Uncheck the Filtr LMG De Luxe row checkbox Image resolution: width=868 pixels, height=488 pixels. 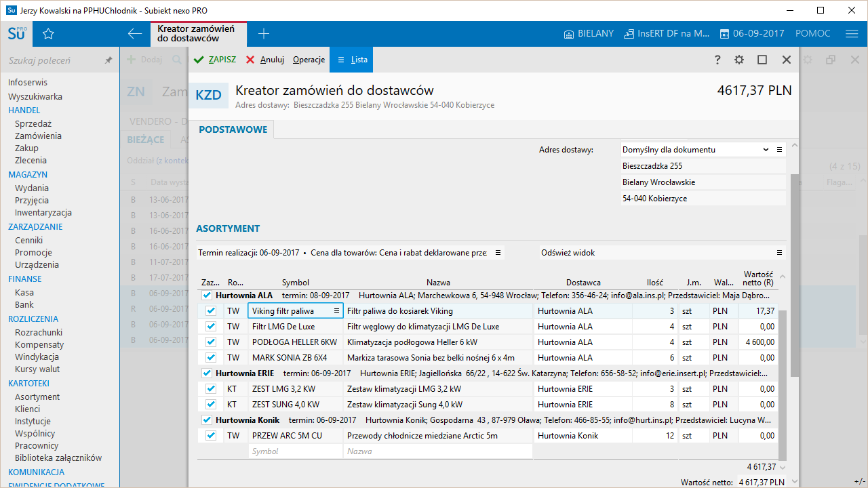pos(211,327)
